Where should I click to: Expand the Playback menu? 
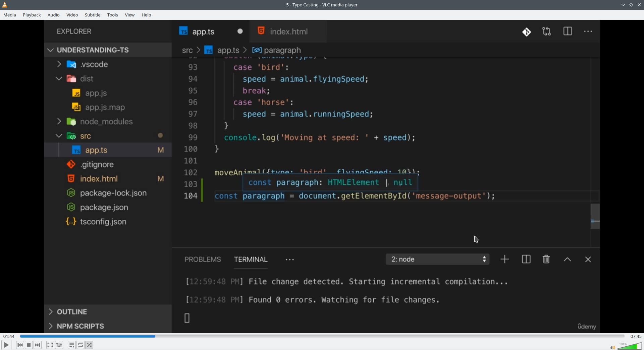click(32, 15)
